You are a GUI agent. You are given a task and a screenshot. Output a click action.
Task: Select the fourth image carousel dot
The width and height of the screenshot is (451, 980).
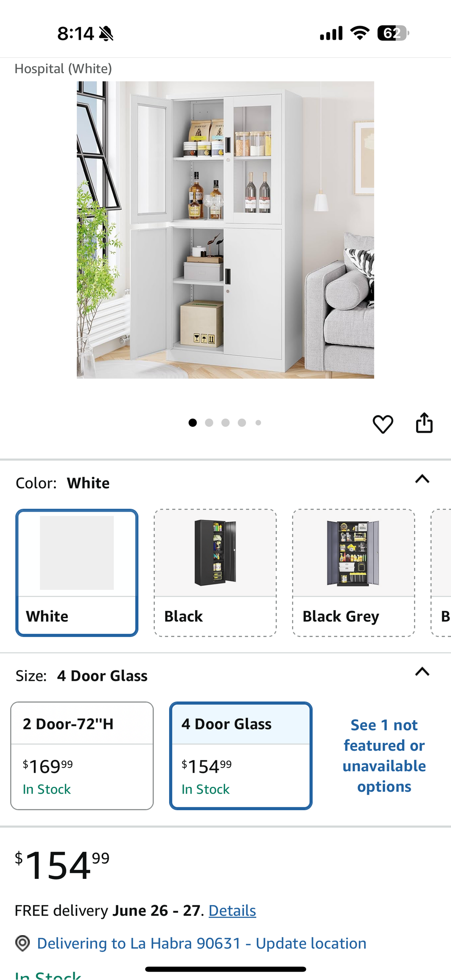point(242,423)
